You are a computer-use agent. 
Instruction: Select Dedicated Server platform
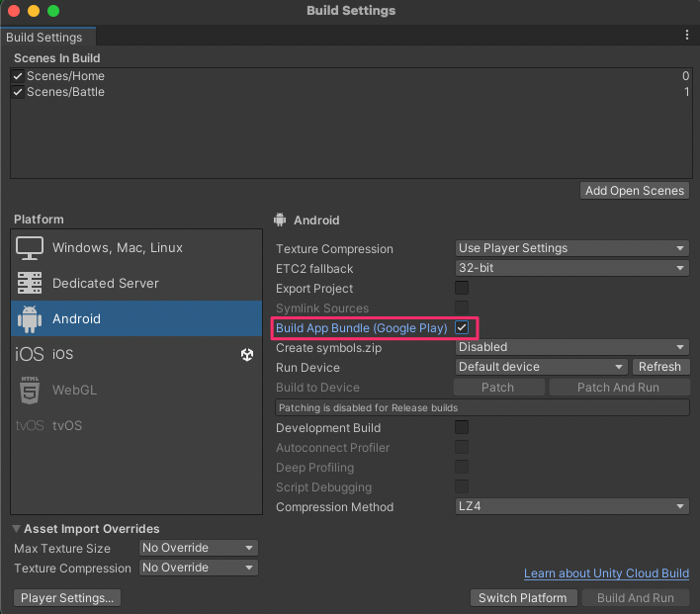(136, 283)
